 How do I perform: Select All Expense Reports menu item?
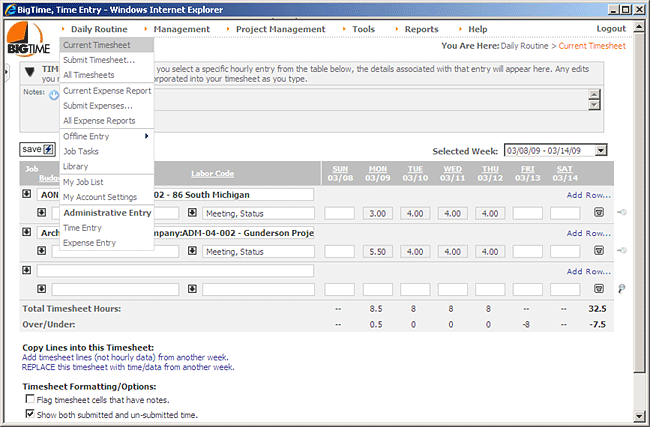click(107, 121)
